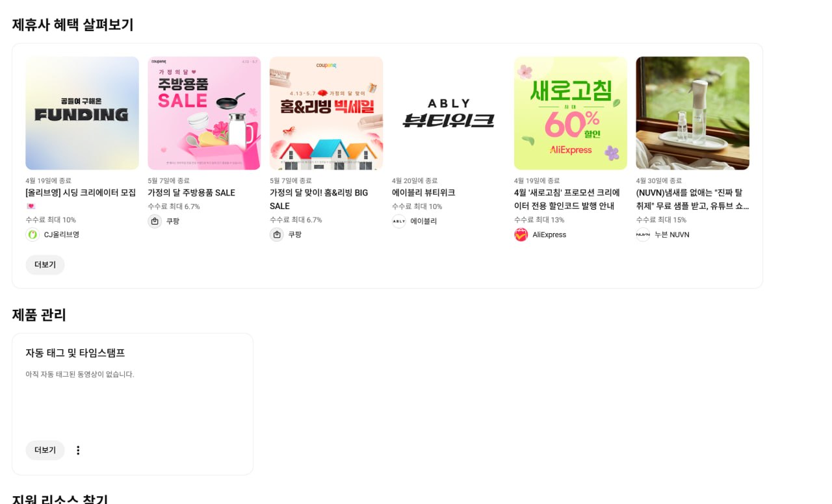The height and width of the screenshot is (504, 832).
Task: Click the AliExpress brand logo icon
Action: 521,234
